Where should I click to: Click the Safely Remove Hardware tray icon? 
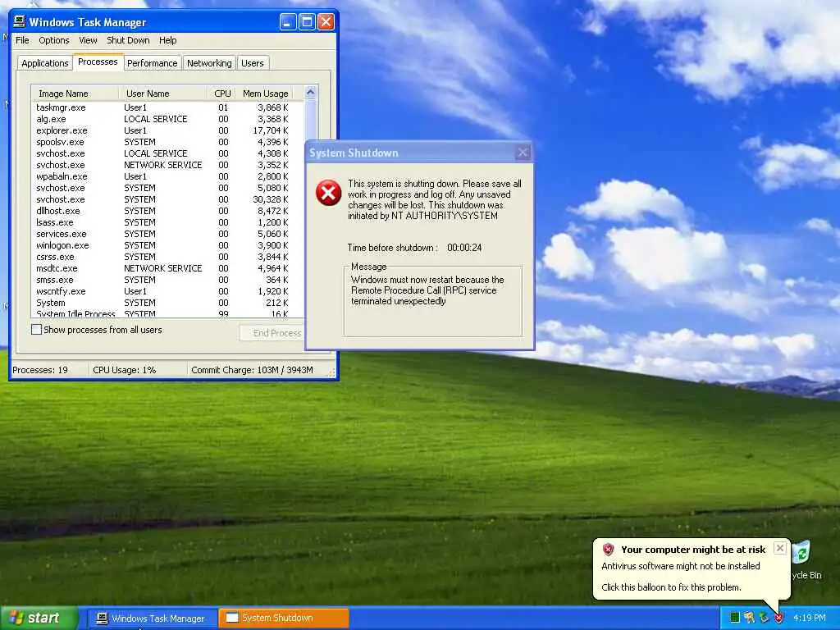click(x=764, y=618)
